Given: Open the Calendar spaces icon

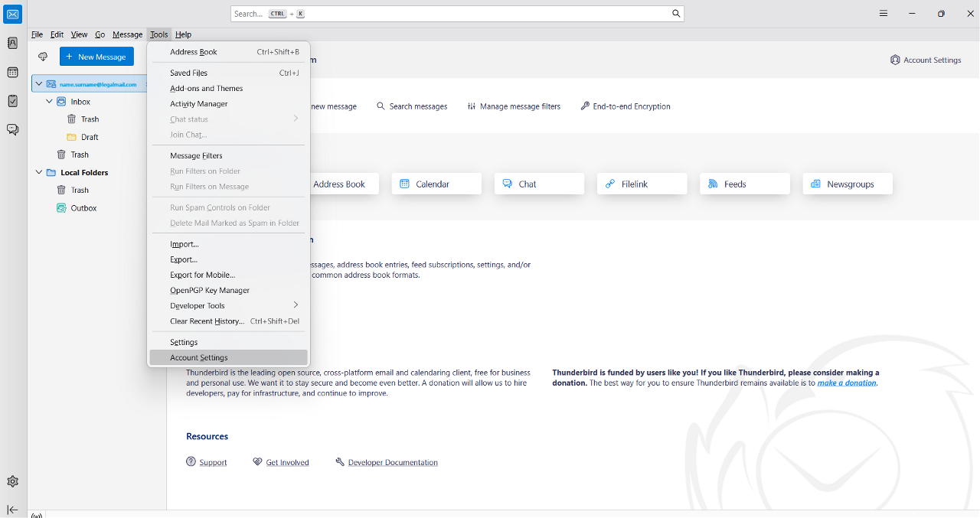Looking at the screenshot, I should (12, 73).
